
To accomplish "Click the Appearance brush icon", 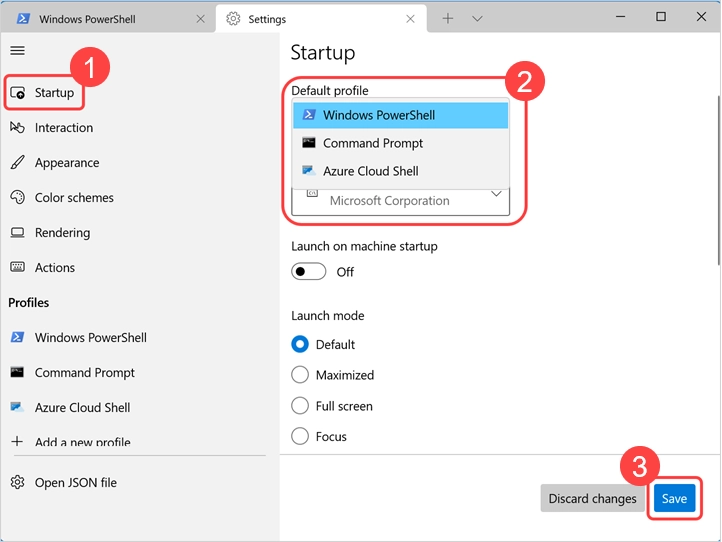I will coord(17,163).
